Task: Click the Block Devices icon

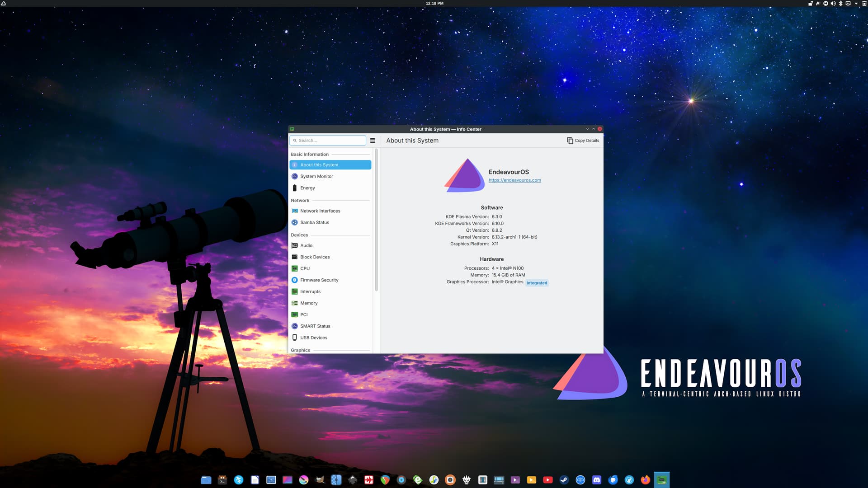Action: point(295,257)
